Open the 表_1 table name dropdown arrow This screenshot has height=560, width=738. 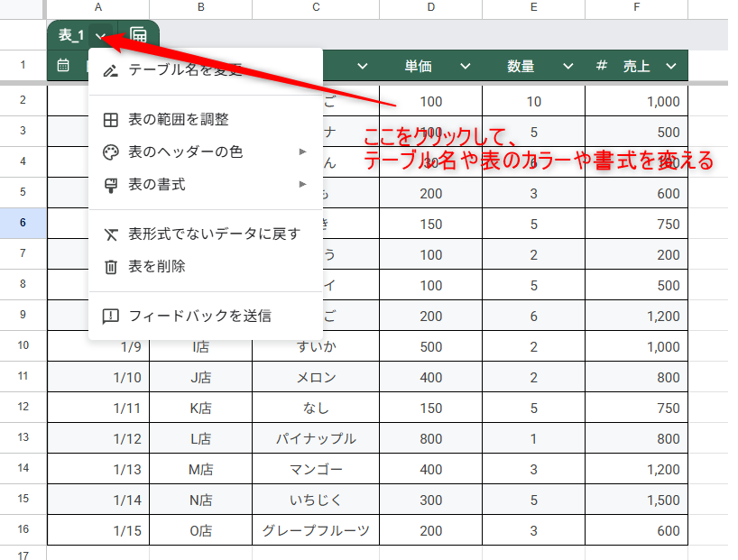100,36
